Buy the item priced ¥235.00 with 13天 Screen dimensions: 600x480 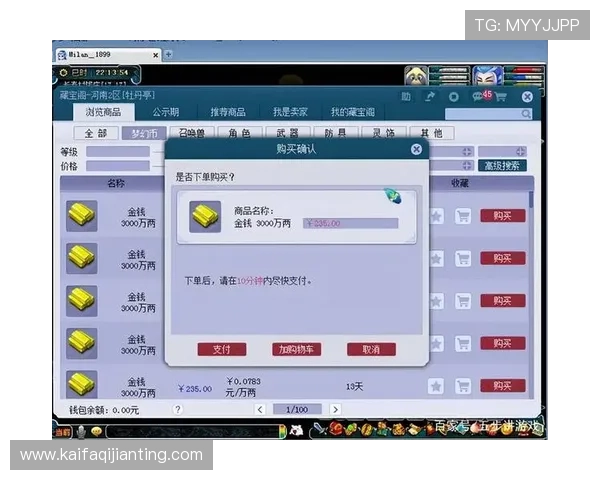503,385
